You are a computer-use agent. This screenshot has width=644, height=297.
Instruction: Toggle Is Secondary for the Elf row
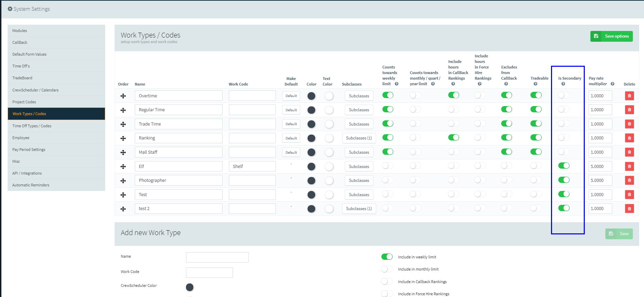click(564, 166)
